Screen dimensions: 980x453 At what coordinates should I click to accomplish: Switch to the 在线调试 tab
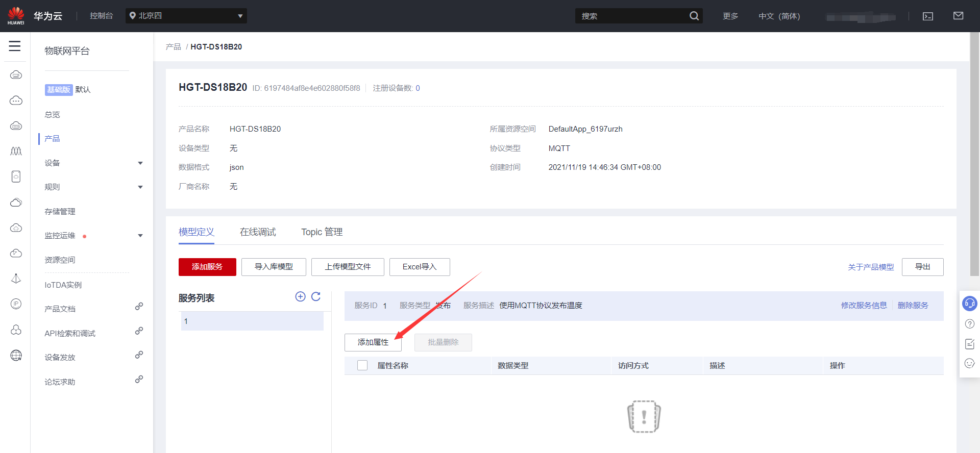[x=258, y=232]
